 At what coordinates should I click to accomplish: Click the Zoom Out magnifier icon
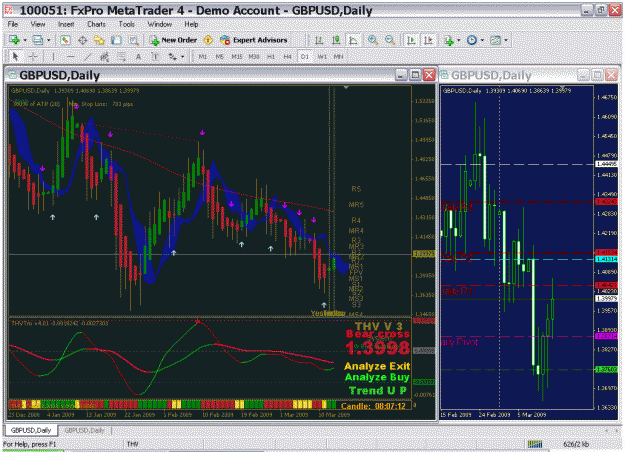click(390, 40)
